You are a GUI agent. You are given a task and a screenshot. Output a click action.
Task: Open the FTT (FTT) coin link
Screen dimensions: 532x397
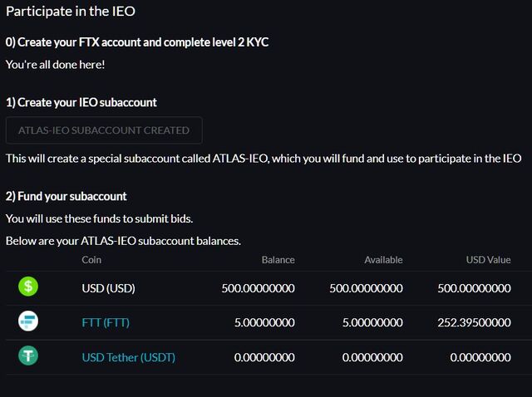click(x=106, y=322)
